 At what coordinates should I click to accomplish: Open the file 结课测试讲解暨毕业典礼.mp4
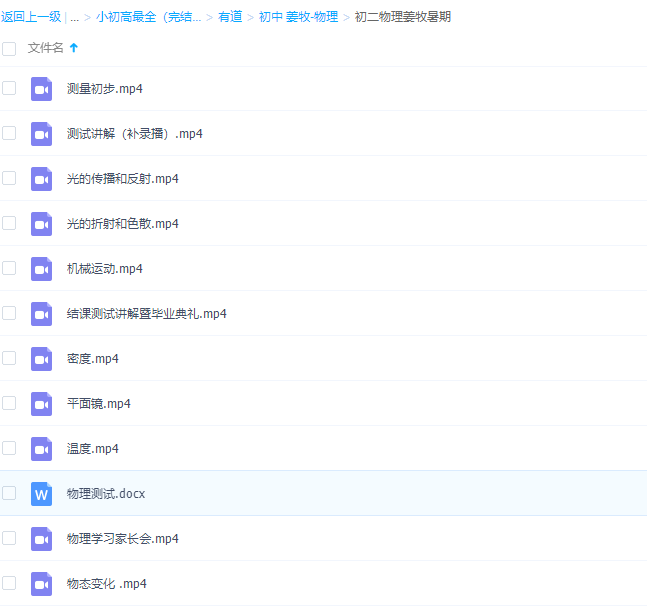(x=146, y=314)
